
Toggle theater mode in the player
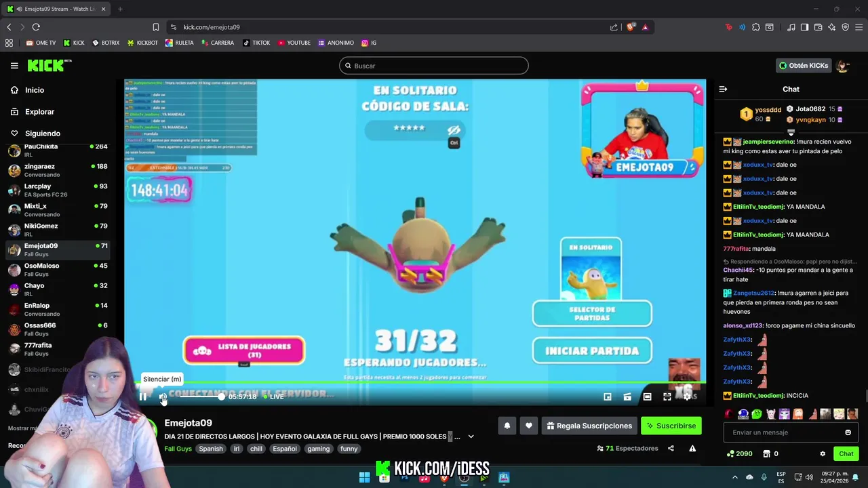pos(648,396)
